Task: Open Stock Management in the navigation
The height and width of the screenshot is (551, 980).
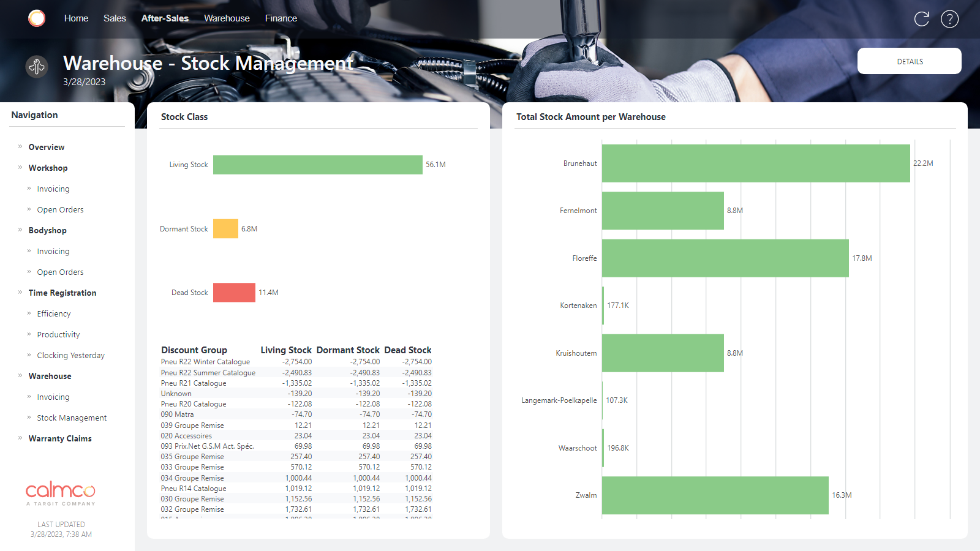Action: tap(72, 418)
